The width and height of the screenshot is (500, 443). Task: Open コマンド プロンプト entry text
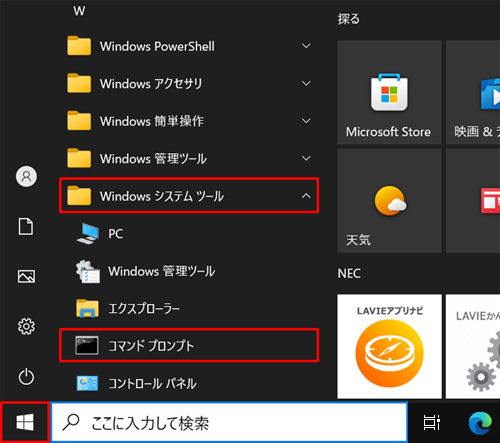[151, 346]
